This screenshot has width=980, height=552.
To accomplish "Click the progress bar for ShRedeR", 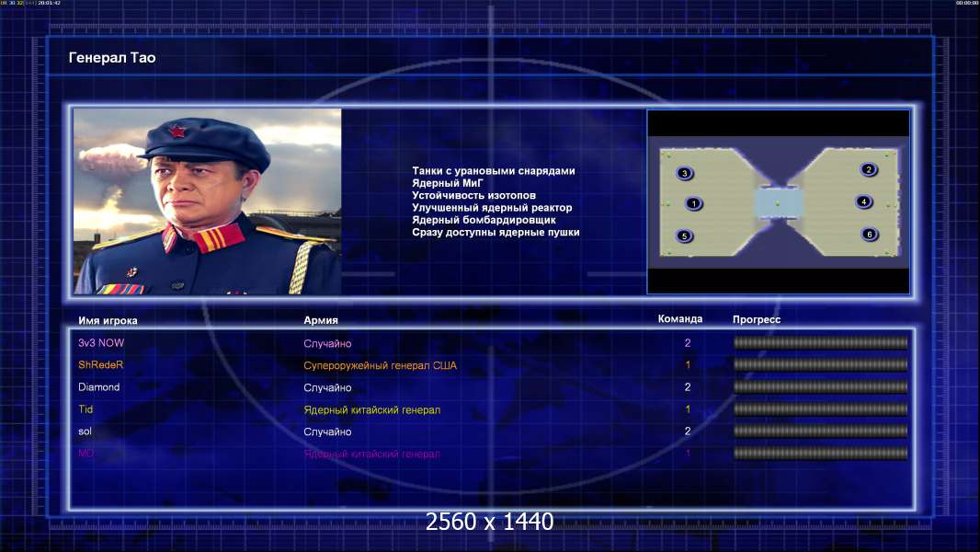I will (x=821, y=363).
